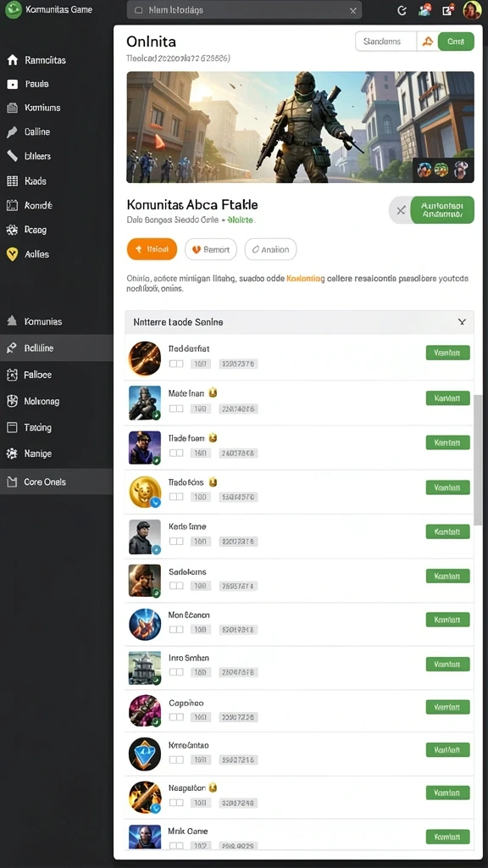Open the user avatar in top bar
This screenshot has width=488, height=868.
click(x=472, y=10)
